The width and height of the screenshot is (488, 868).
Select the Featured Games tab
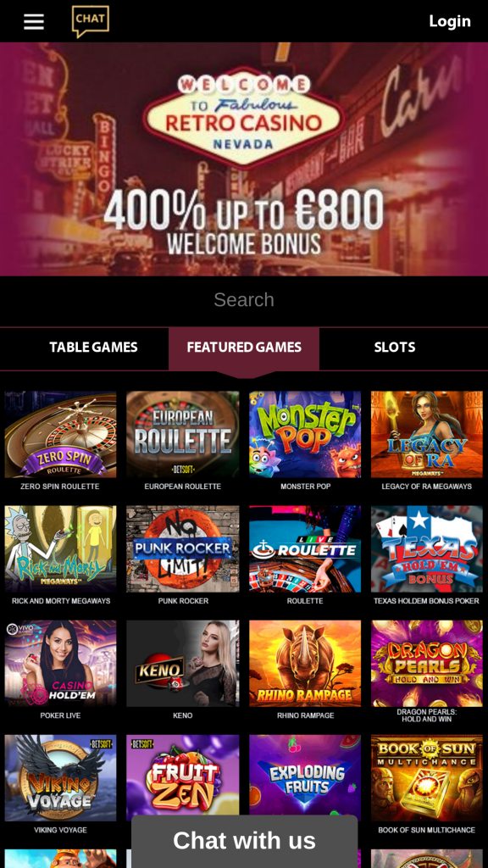[x=244, y=348]
